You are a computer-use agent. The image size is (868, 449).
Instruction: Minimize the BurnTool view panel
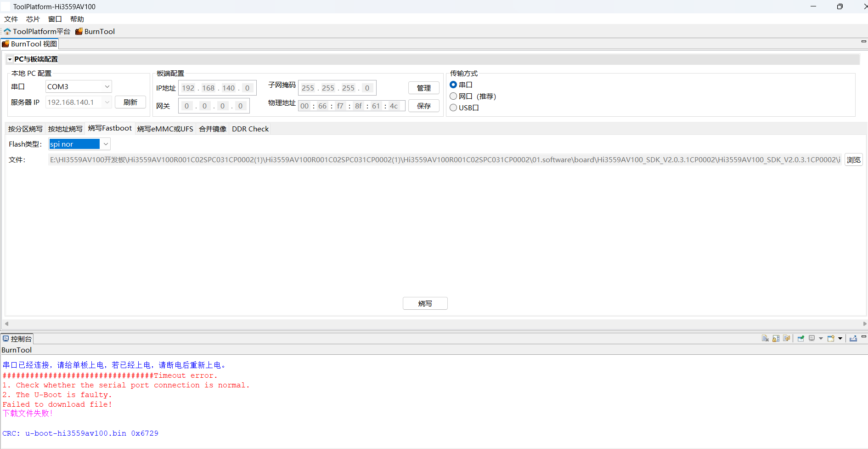[864, 42]
